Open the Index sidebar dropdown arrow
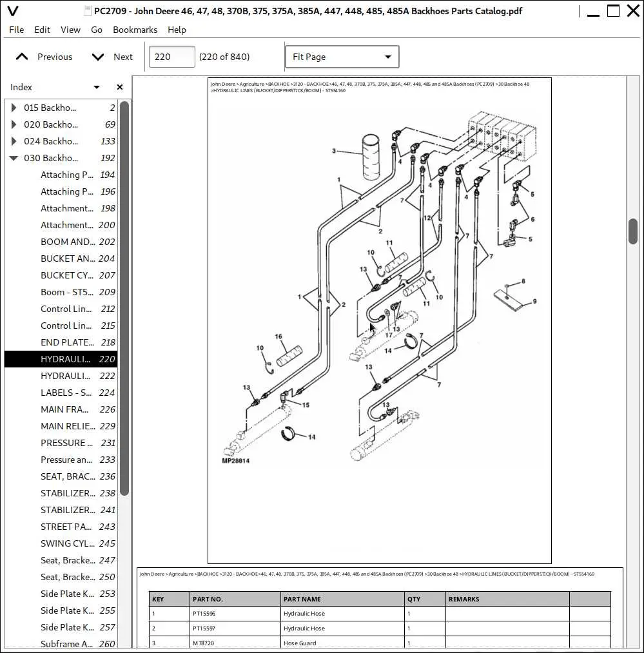The image size is (644, 653). [97, 87]
